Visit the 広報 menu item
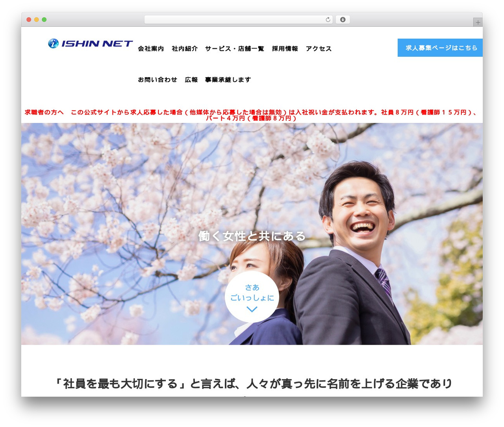This screenshot has width=504, height=427. [191, 80]
